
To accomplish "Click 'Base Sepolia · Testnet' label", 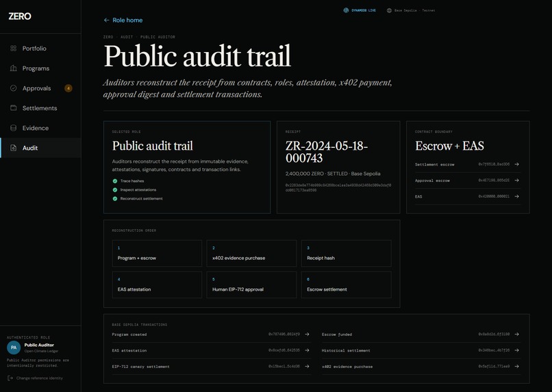I will (x=415, y=10).
